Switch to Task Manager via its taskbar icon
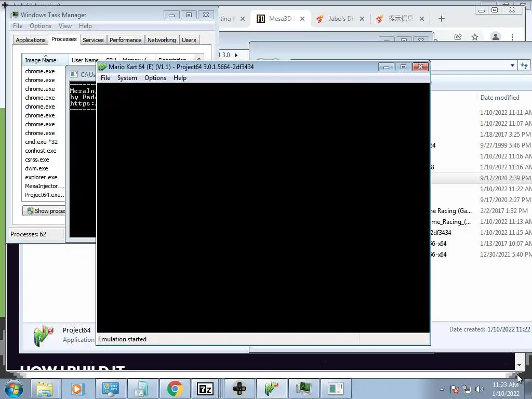Image resolution: width=532 pixels, height=399 pixels. coord(303,389)
